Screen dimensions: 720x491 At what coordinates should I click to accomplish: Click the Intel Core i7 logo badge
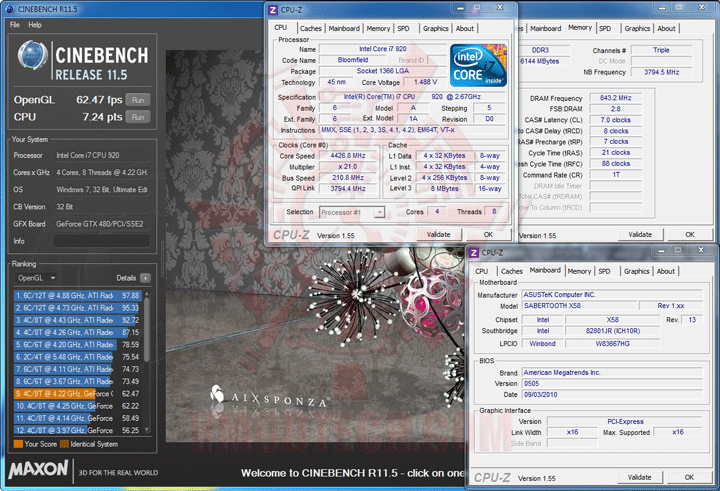(x=478, y=65)
